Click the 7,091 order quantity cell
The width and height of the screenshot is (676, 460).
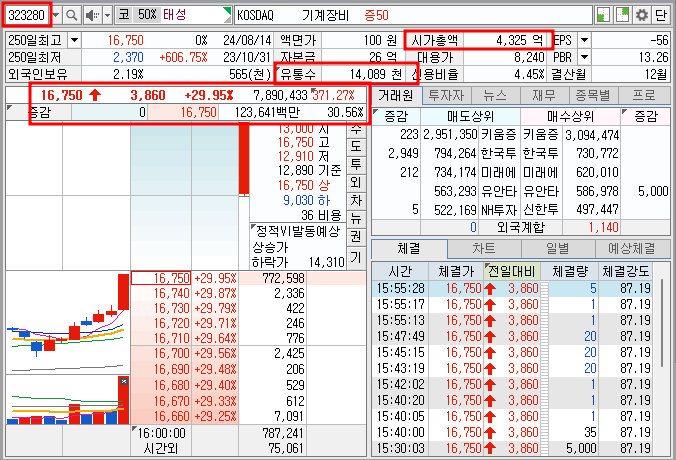272,416
